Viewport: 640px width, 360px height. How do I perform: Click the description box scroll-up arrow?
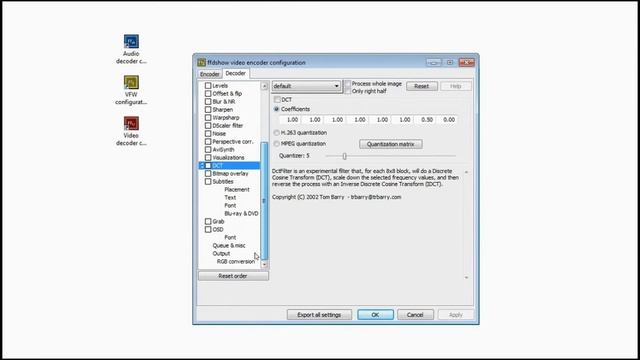(x=466, y=172)
